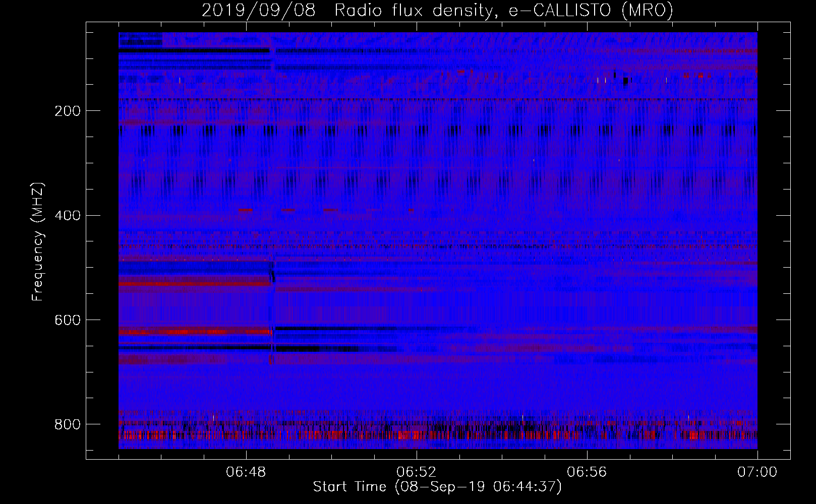Click the '06:48' time tick label
The width and height of the screenshot is (816, 504).
point(246,472)
